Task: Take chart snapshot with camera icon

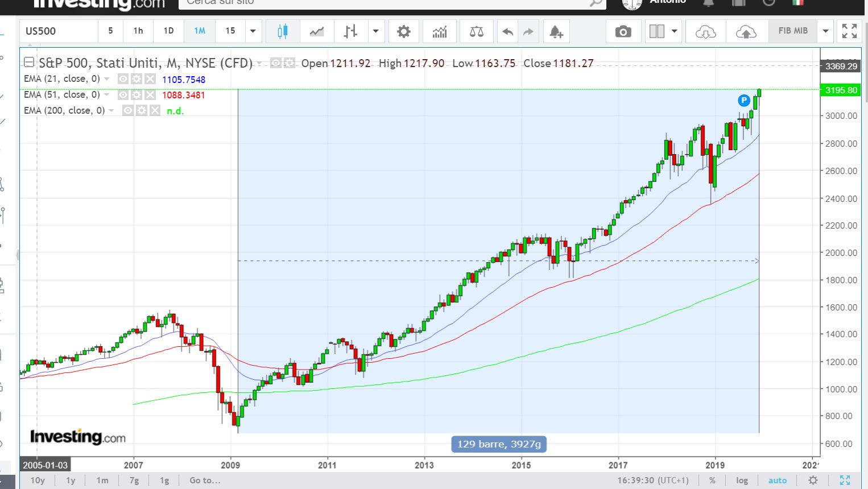Action: pyautogui.click(x=623, y=31)
